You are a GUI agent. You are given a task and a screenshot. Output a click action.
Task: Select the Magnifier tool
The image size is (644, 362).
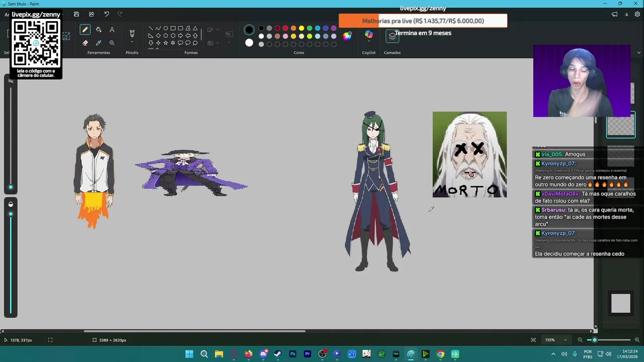point(112,43)
